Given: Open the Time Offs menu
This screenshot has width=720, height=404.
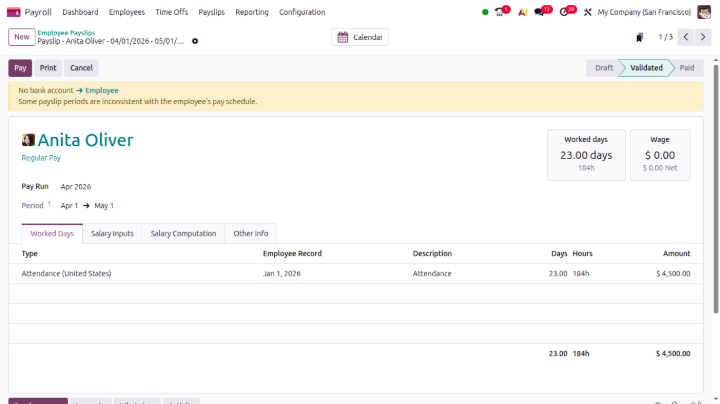Looking at the screenshot, I should (x=172, y=12).
